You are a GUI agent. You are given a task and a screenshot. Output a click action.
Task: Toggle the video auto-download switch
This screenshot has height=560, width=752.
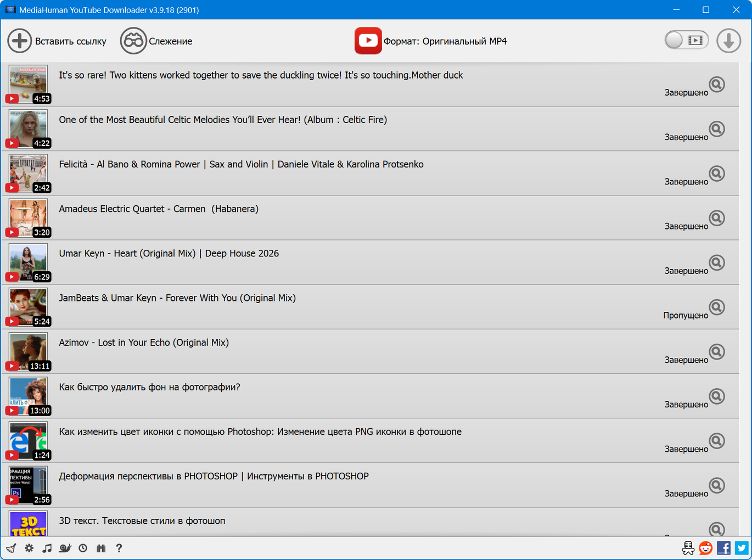686,40
